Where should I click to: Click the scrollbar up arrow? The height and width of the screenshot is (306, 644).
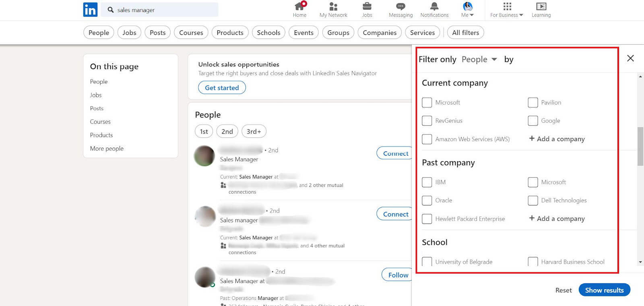640,76
